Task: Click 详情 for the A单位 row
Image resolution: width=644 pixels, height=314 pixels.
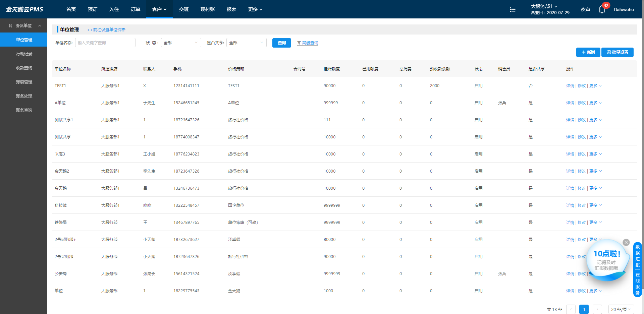Action: tap(570, 103)
